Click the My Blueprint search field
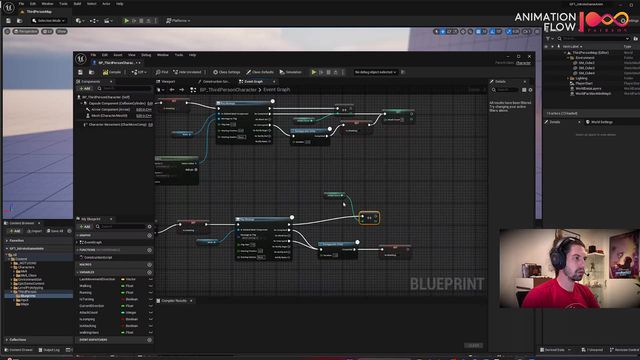Screen dimensions: 640x360 coord(121,227)
